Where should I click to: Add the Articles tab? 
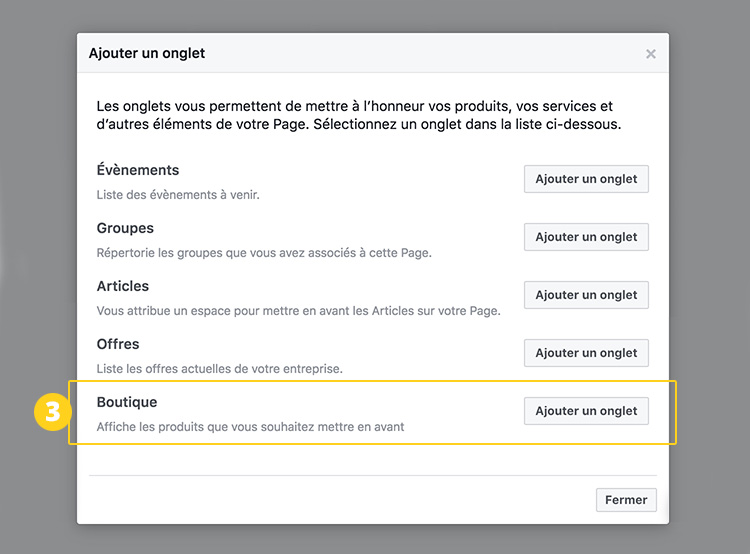coord(586,295)
